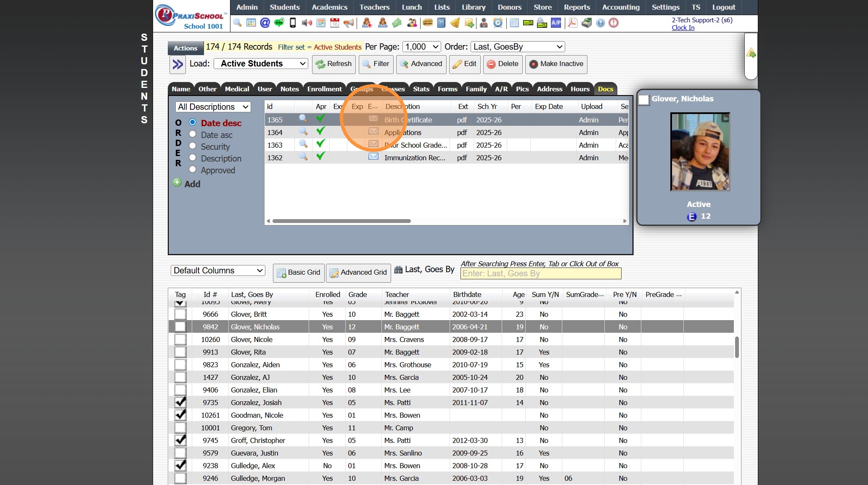
Task: Select the Date asc order radio
Action: pyautogui.click(x=193, y=134)
